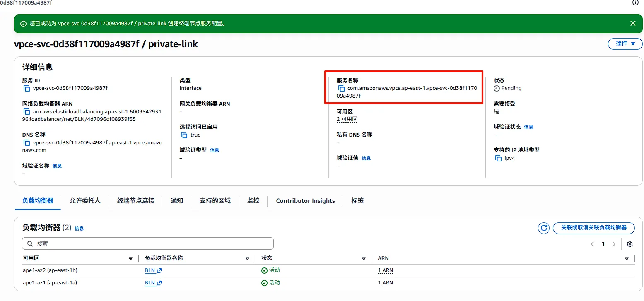Open table preferences gear icon

tap(630, 244)
